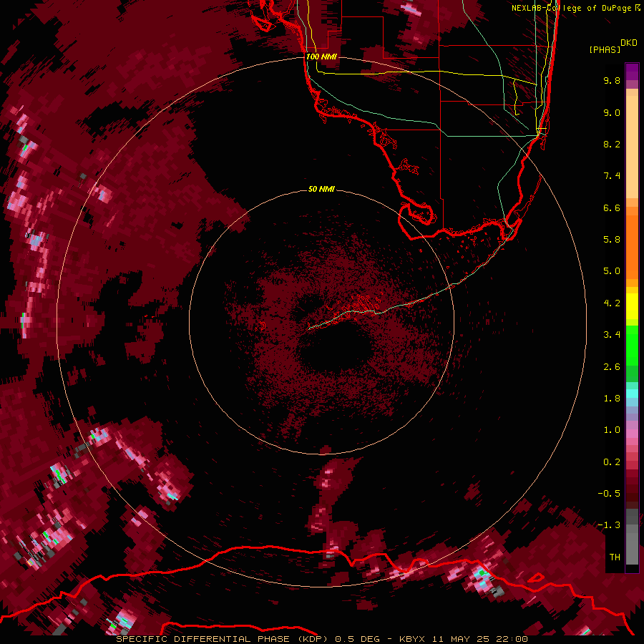Click the 7.4 scale value
Screen dimensions: 644x644
612,176
